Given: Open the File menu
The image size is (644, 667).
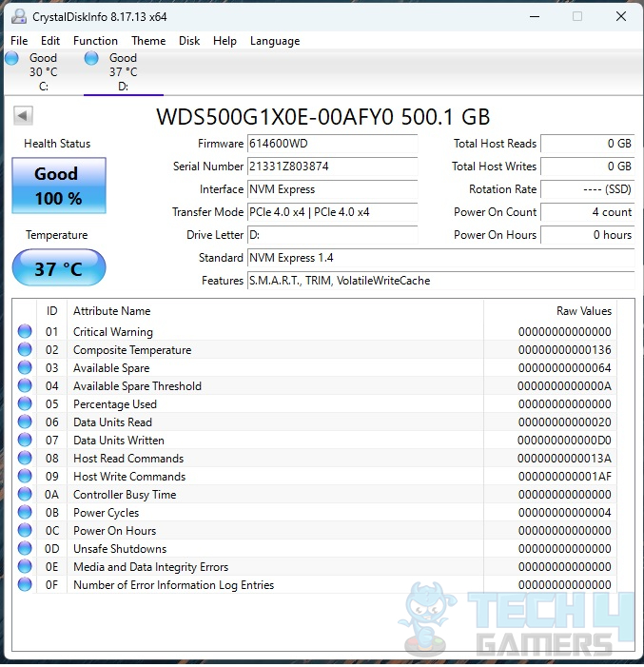Looking at the screenshot, I should [x=19, y=41].
